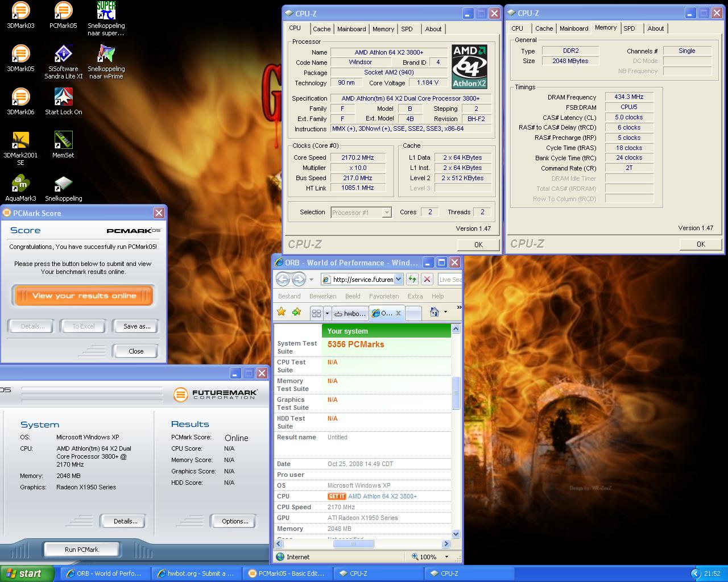728x582 pixels.
Task: Click the Run PCMark button
Action: point(81,550)
